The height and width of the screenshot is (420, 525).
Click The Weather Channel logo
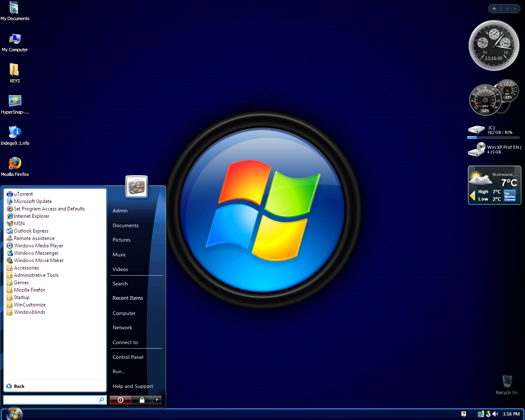[510, 196]
